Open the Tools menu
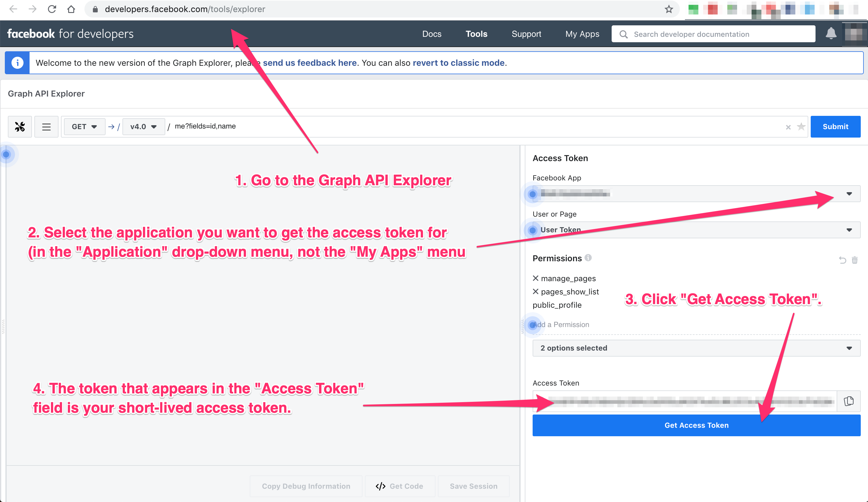This screenshot has height=502, width=868. (476, 34)
